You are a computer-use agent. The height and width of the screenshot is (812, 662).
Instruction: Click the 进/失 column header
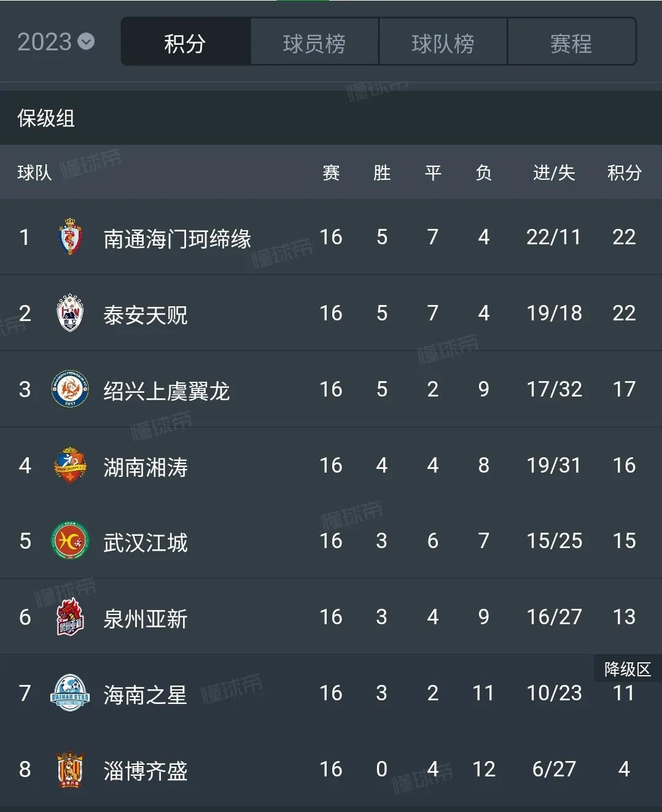554,172
